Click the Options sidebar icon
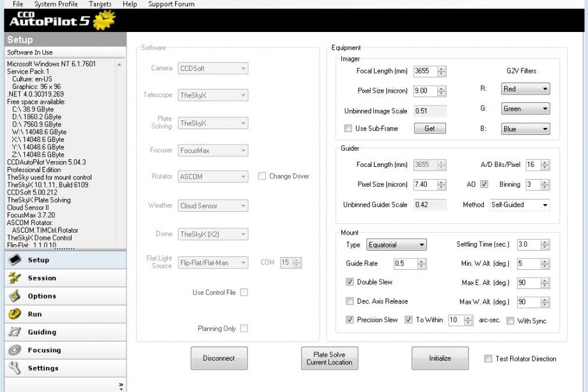The width and height of the screenshot is (588, 392). (x=15, y=295)
